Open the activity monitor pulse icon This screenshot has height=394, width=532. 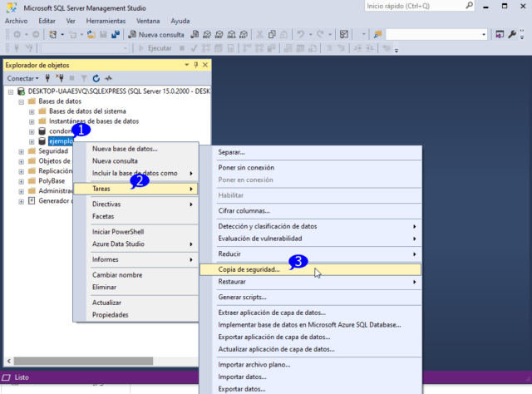[108, 77]
